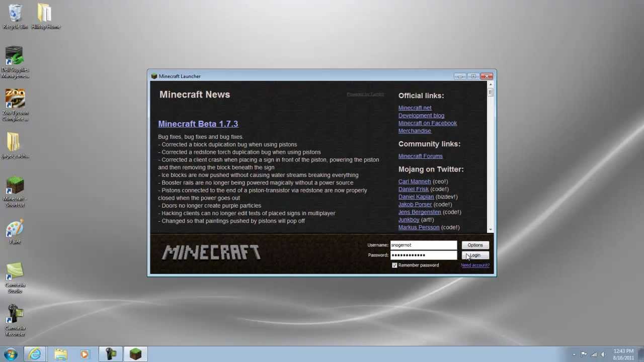Switch to the Camtasia Recorder taskbar button

[x=111, y=354]
